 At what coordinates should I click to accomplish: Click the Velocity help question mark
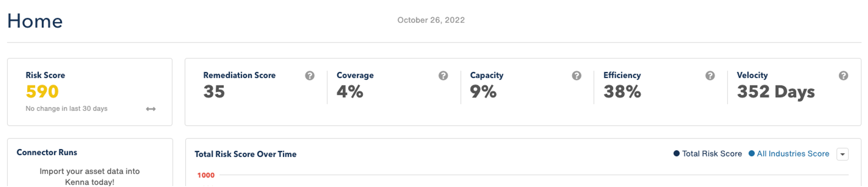[x=843, y=76]
